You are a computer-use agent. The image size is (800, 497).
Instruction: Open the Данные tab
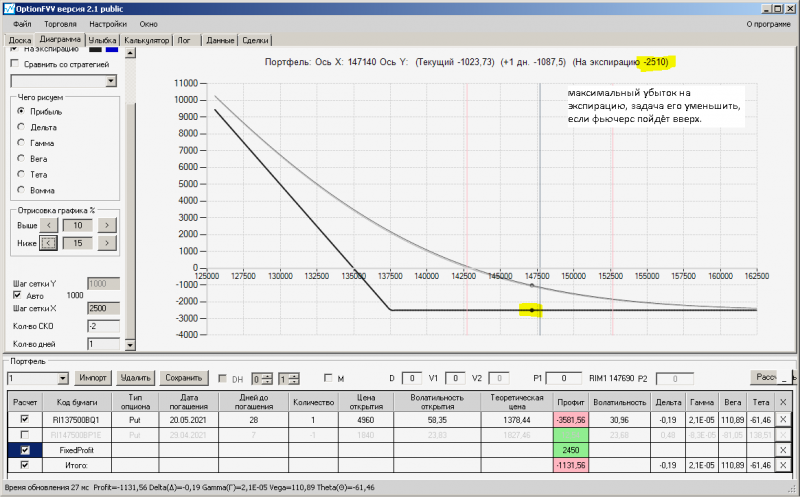tap(220, 40)
